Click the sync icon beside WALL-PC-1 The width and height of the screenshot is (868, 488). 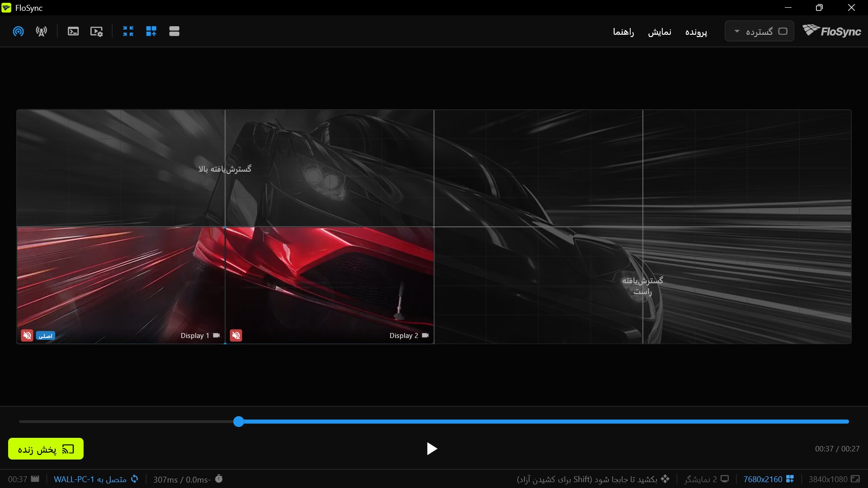point(135,479)
